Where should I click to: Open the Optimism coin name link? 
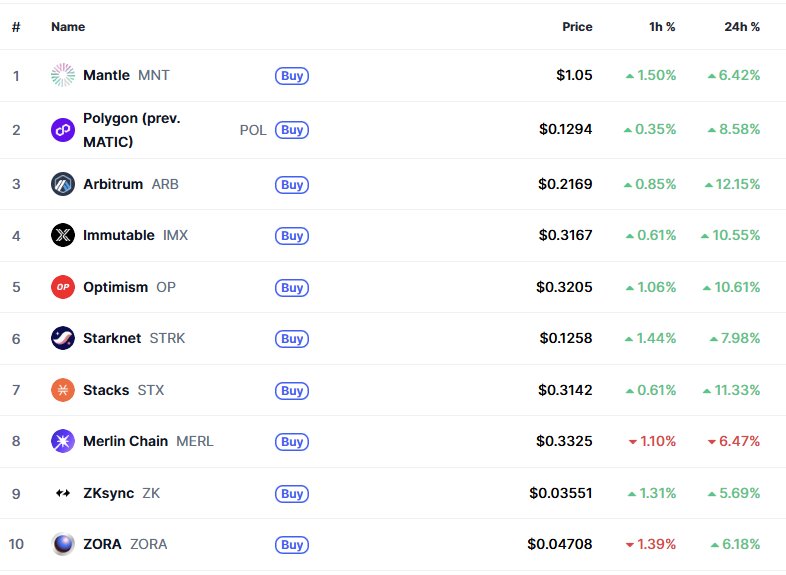115,288
